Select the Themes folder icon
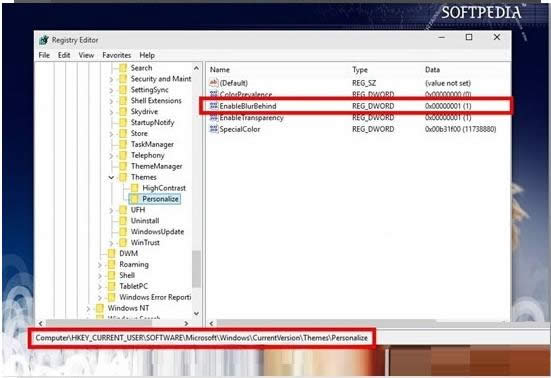The image size is (551, 378). pyautogui.click(x=123, y=177)
